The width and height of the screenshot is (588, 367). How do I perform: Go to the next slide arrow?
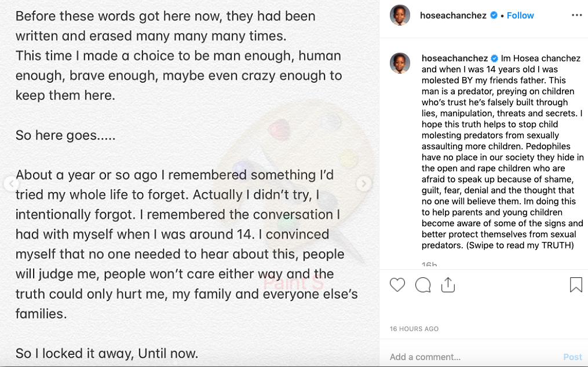point(364,183)
